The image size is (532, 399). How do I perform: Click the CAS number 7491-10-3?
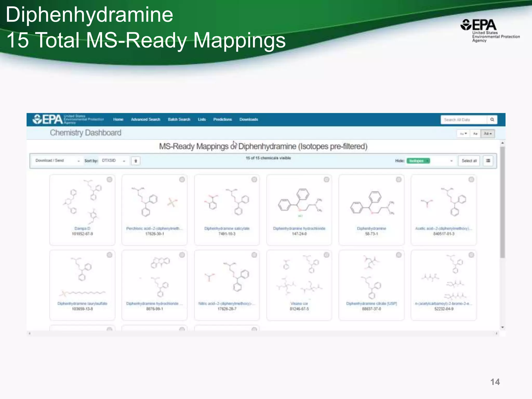pos(227,234)
